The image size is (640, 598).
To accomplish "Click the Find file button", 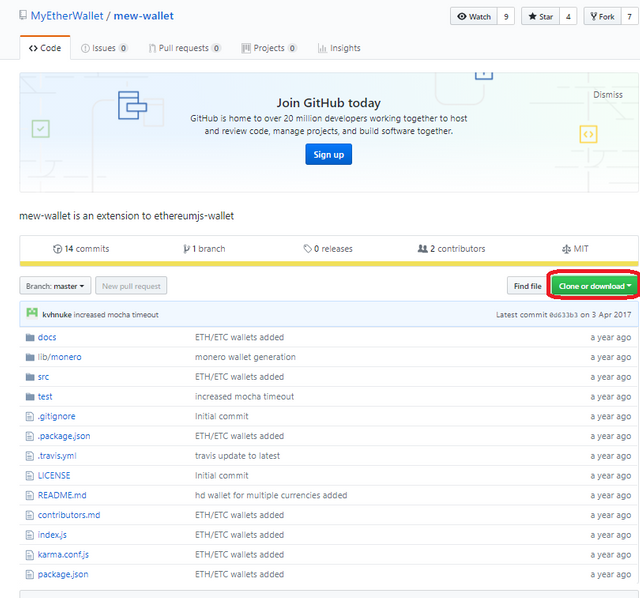I will pos(527,286).
